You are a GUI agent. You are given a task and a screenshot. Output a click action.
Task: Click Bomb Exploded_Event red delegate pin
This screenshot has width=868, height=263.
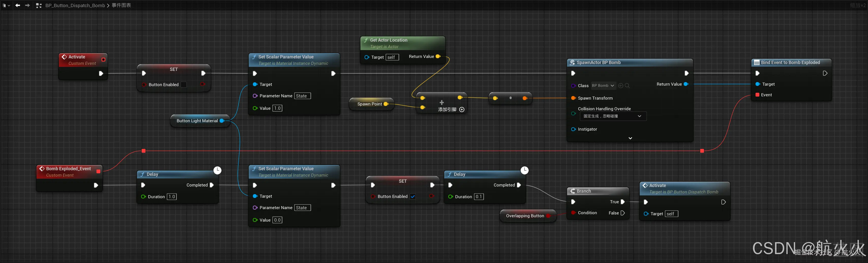tap(99, 172)
